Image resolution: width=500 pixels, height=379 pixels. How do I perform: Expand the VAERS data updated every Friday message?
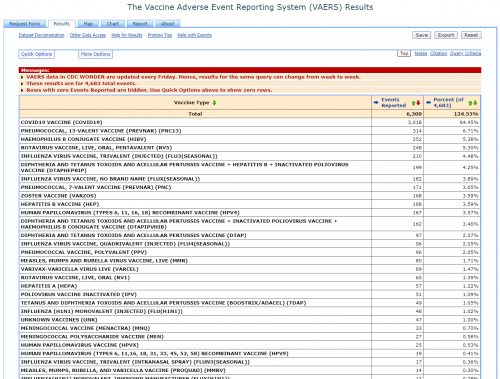pos(22,77)
